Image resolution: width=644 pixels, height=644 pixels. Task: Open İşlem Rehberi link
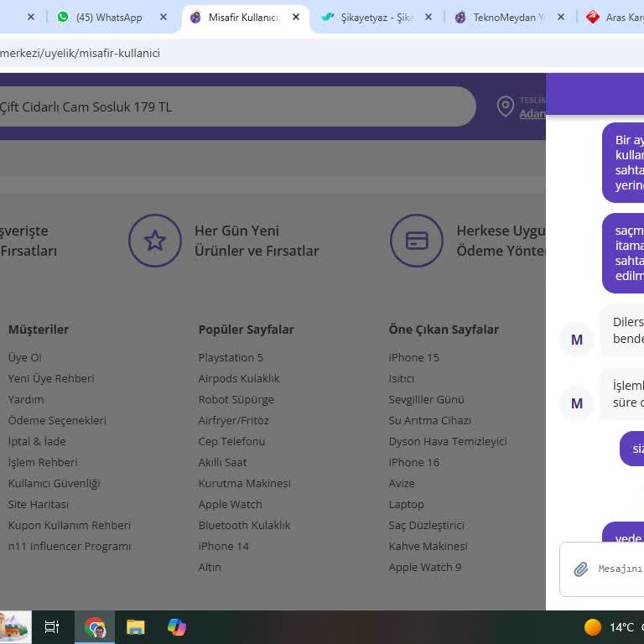click(x=43, y=463)
